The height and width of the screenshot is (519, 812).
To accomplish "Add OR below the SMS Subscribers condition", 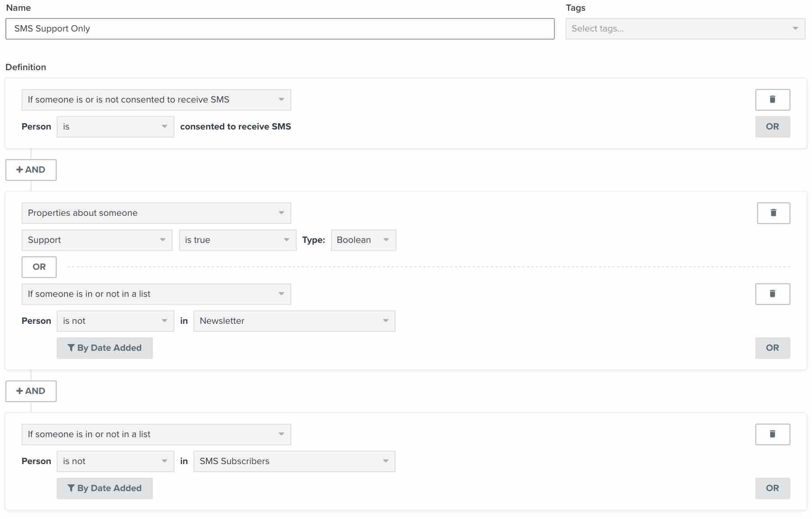I will [772, 488].
